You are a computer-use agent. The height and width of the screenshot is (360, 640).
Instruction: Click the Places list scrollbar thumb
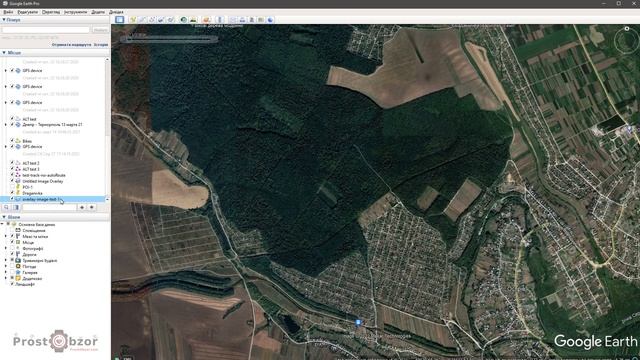pos(107,98)
